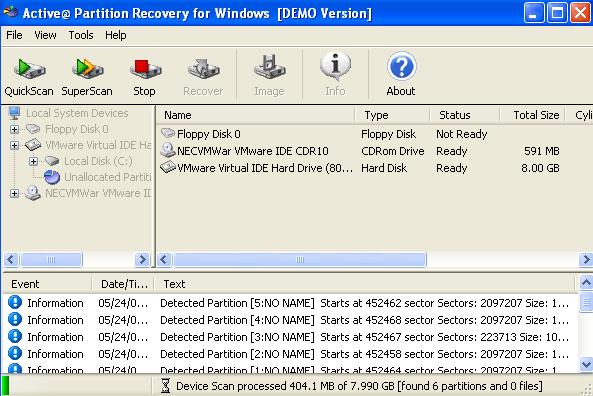The height and width of the screenshot is (396, 593).
Task: Select 'Local Disk (C:)' in device tree
Action: [98, 161]
